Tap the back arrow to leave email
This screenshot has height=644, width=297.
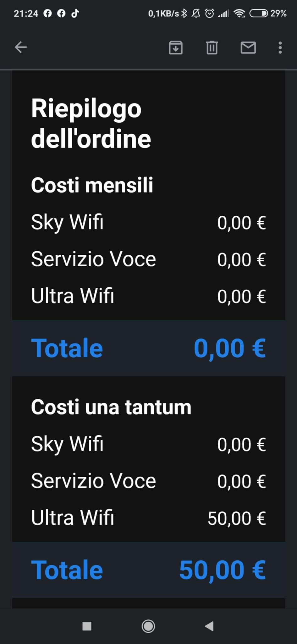click(21, 47)
